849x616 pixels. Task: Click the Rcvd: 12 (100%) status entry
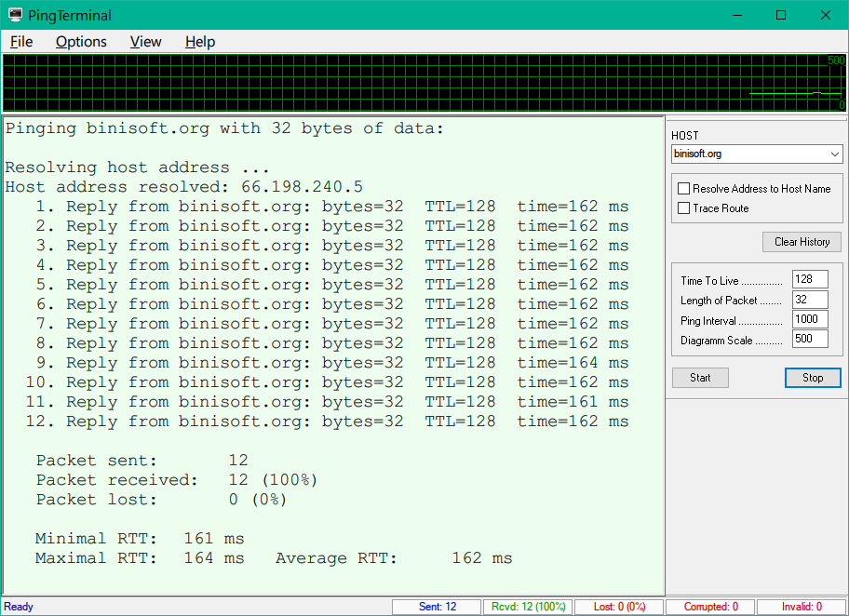[x=528, y=607]
